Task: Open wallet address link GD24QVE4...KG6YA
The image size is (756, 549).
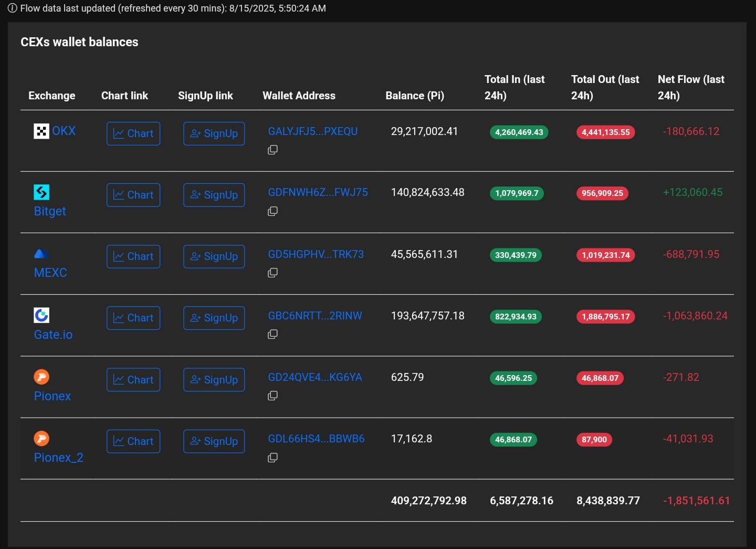Action: coord(315,377)
